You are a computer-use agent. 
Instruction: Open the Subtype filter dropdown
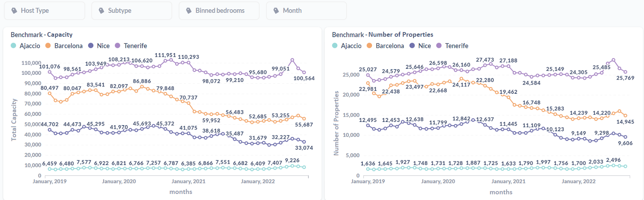tap(132, 11)
